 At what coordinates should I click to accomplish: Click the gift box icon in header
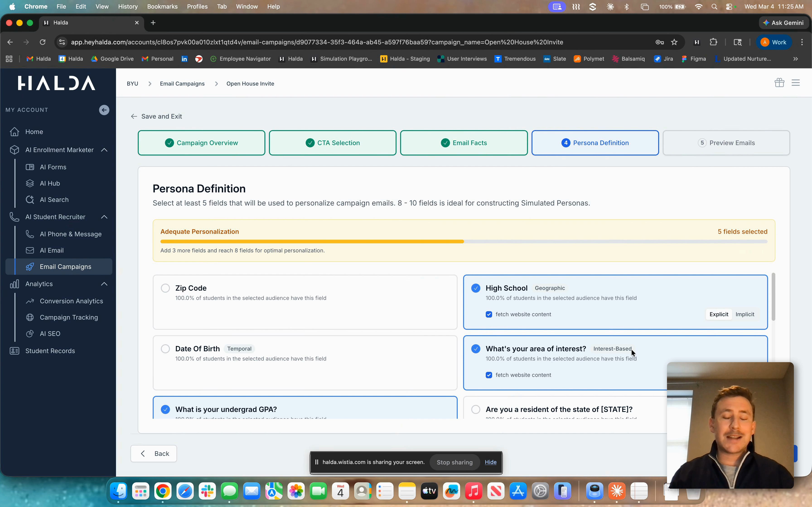779,82
